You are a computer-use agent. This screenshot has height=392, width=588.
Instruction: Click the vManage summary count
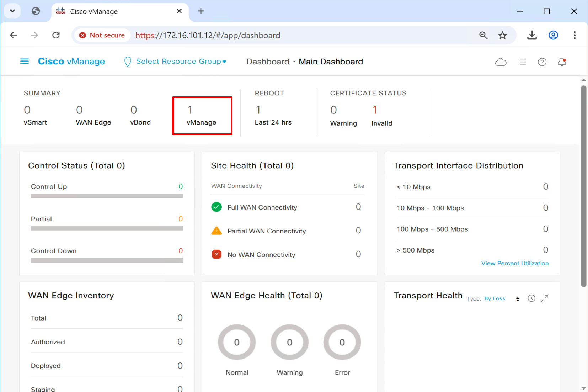click(x=190, y=110)
